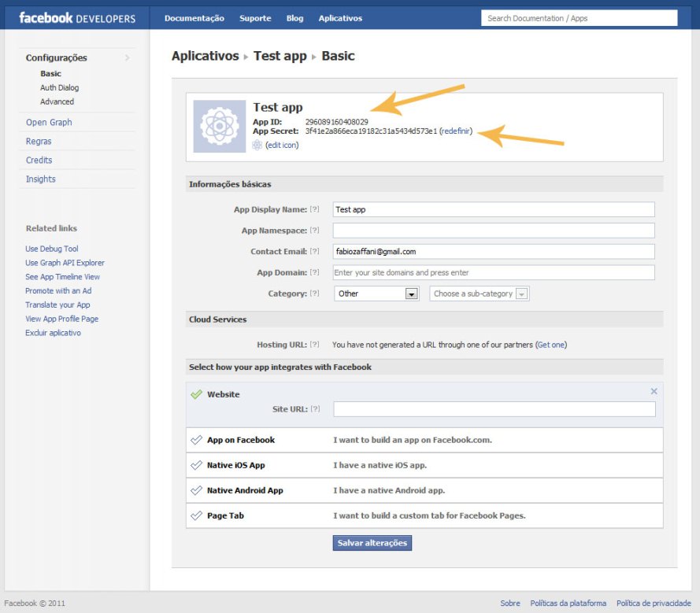
Task: Click the help [?] icon for App Namespace
Action: pos(315,231)
